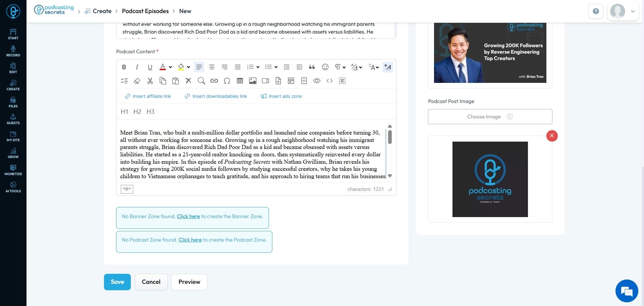This screenshot has width=644, height=306.
Task: Open paragraph format dropdown
Action: 340,67
